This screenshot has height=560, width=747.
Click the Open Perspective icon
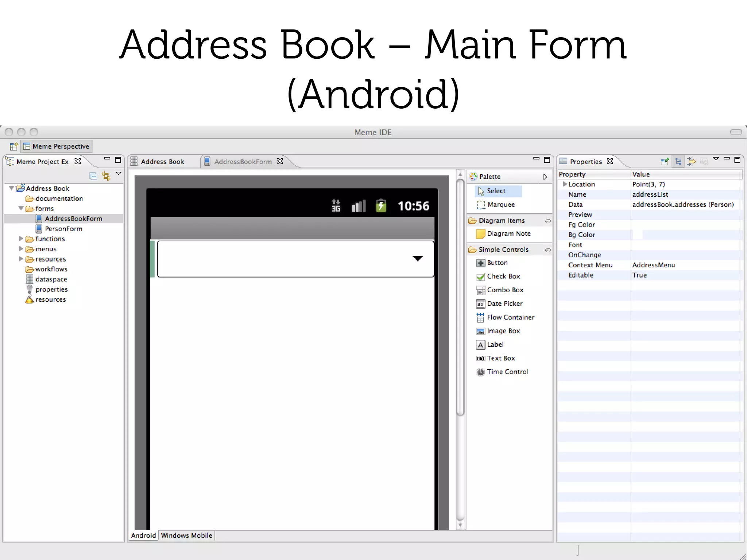coord(13,146)
